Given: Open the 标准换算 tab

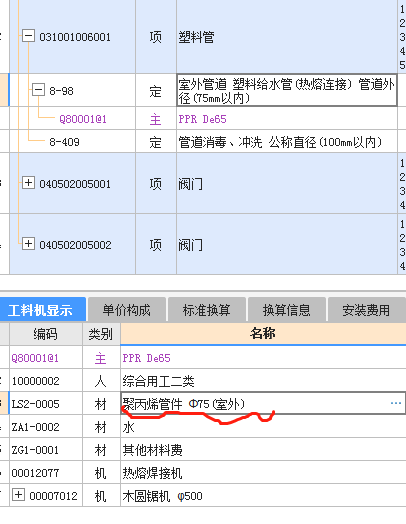Looking at the screenshot, I should pos(207,310).
